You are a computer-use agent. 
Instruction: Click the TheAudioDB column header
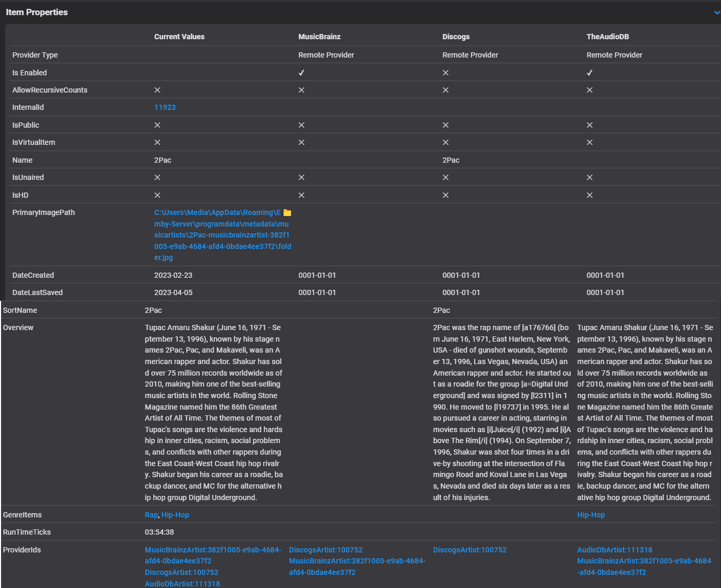(x=607, y=37)
